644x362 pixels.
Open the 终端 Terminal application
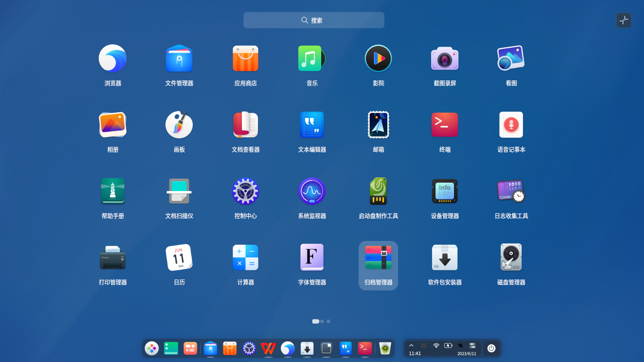click(x=444, y=125)
